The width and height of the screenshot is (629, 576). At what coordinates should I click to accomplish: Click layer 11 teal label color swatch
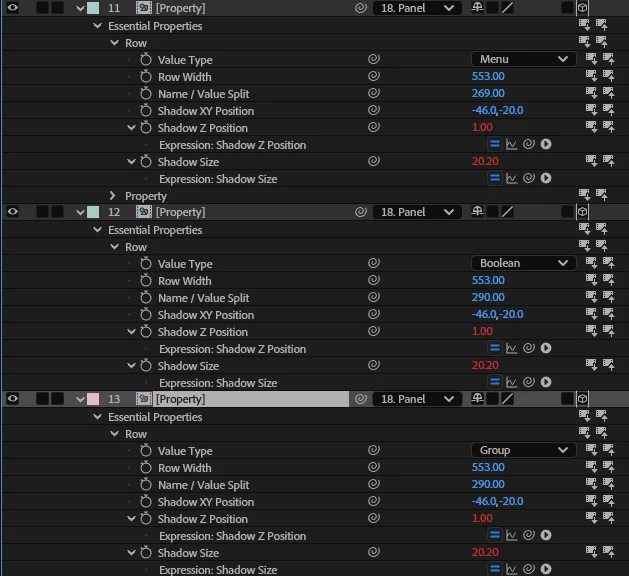pyautogui.click(x=93, y=8)
